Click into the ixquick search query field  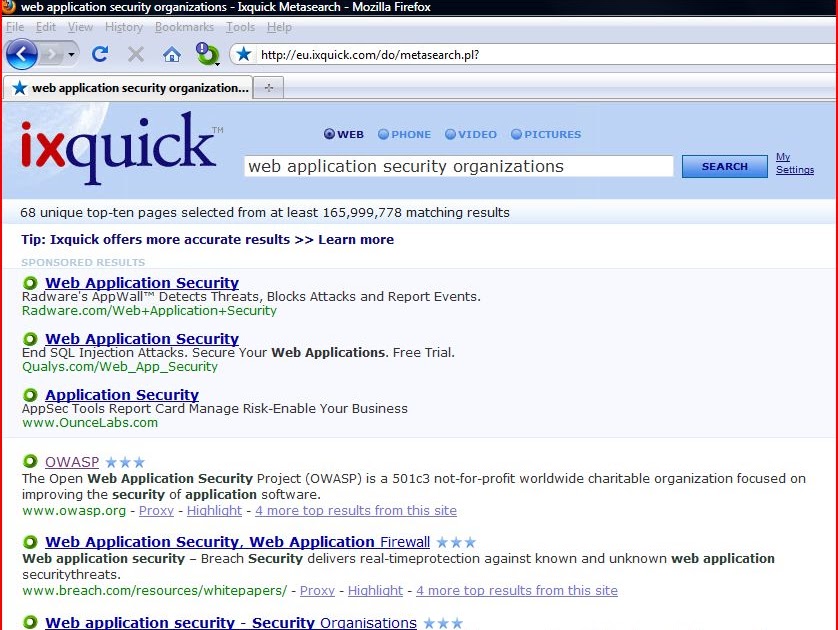459,166
